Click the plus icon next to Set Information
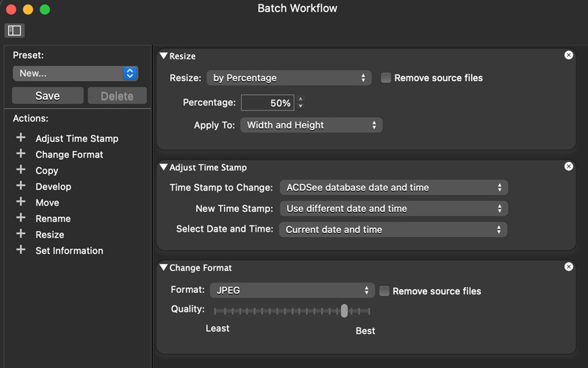 pyautogui.click(x=21, y=250)
